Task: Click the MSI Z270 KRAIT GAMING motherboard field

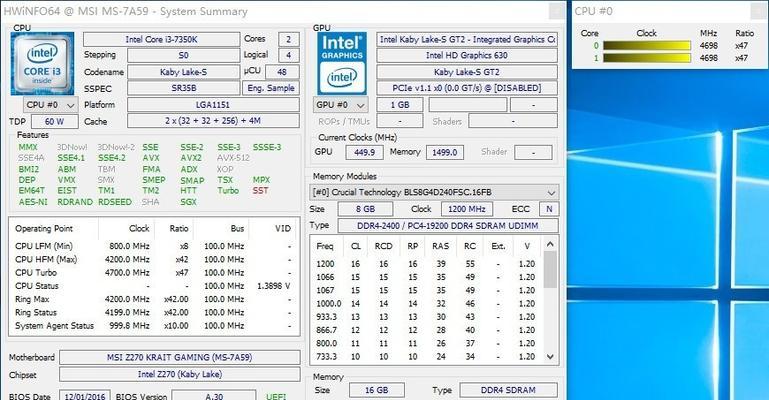Action: (179, 357)
